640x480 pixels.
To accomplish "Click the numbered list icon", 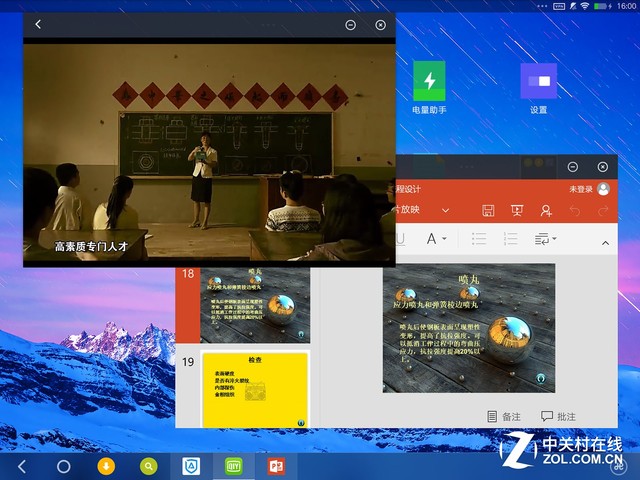I will pos(510,239).
